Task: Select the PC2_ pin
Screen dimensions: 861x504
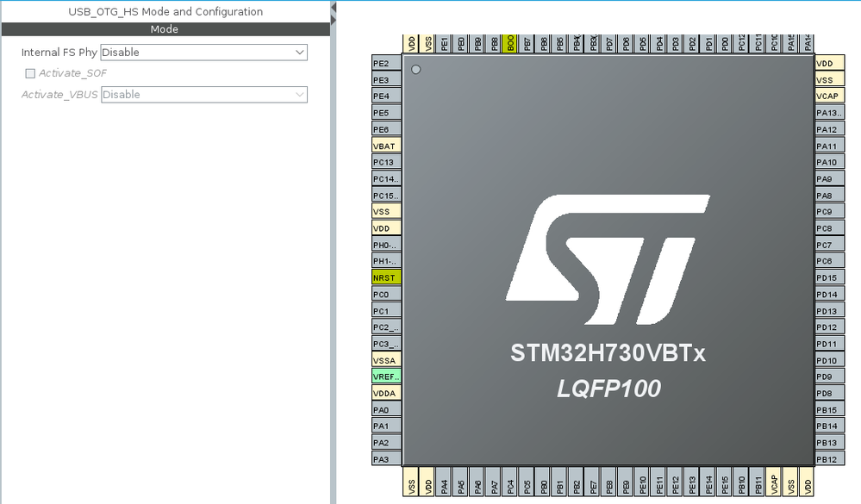Action: tap(387, 327)
